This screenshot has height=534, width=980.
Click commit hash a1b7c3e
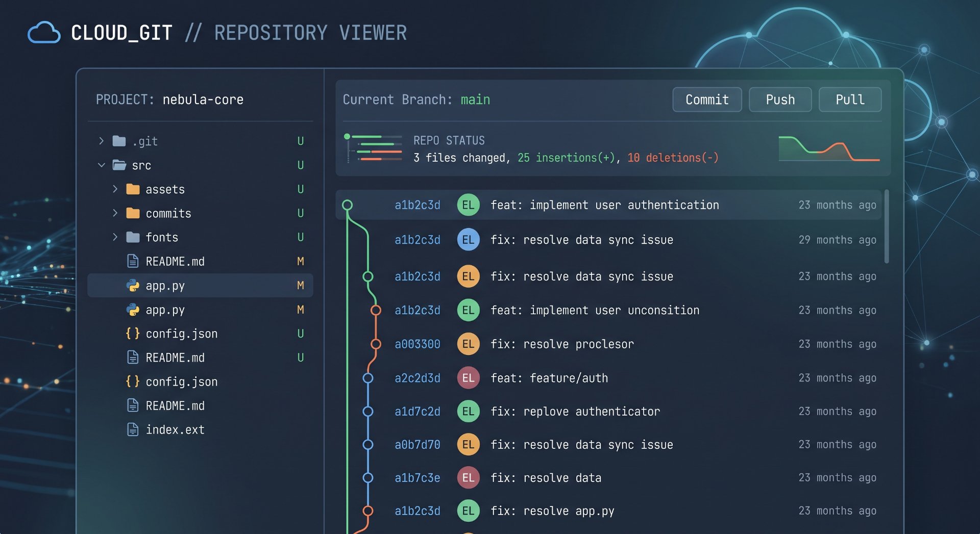click(x=418, y=477)
